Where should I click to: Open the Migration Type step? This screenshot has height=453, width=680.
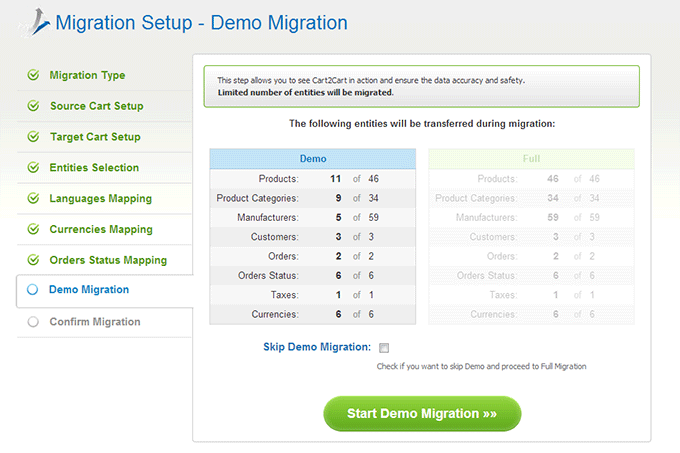[x=87, y=75]
